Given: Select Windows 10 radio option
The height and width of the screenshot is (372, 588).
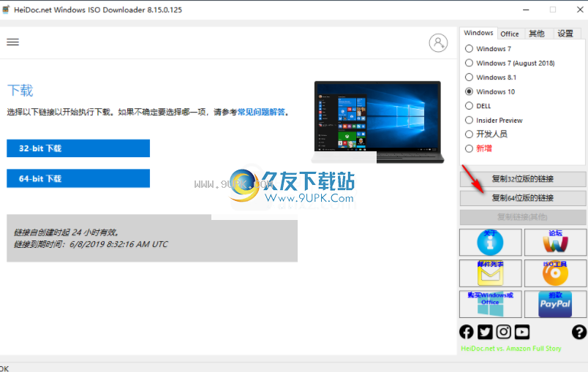Looking at the screenshot, I should coord(490,91).
